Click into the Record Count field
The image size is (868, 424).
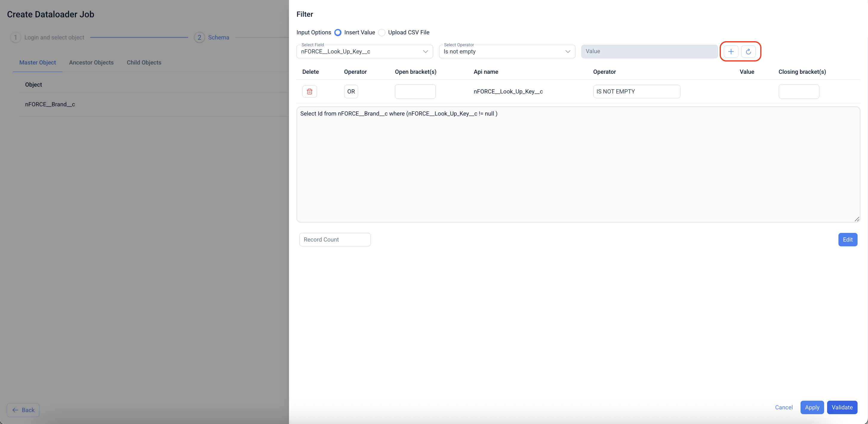(335, 239)
